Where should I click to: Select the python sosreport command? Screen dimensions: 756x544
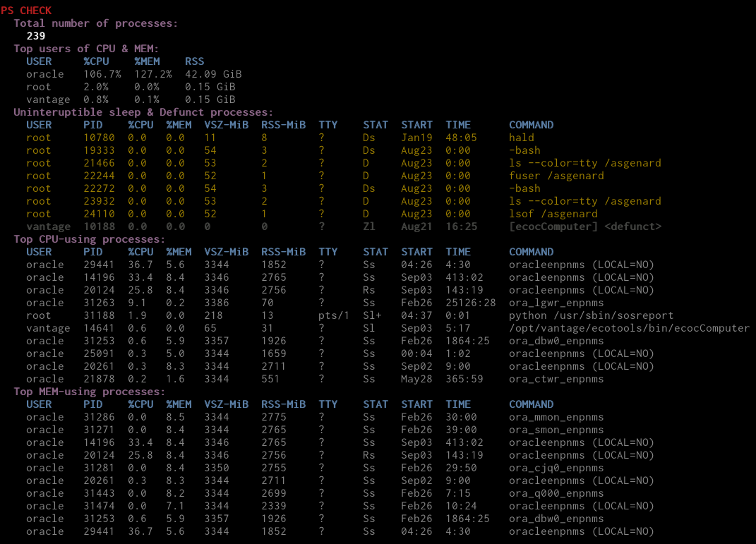(591, 315)
